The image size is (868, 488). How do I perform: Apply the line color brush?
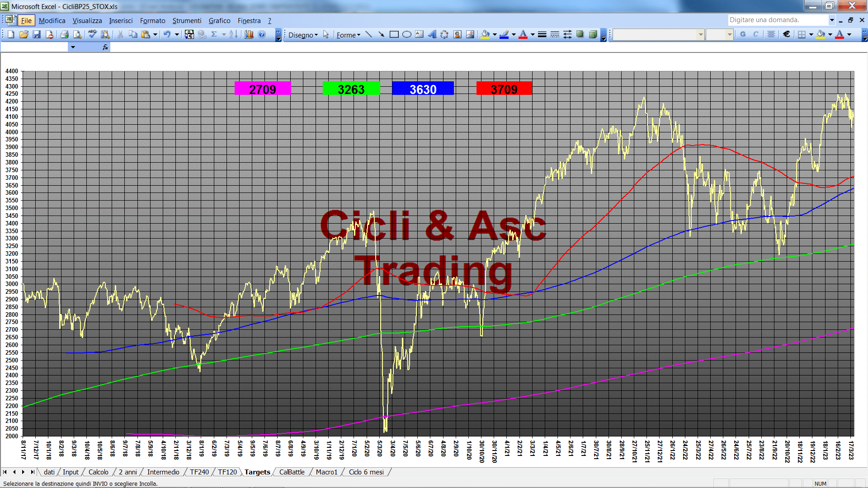click(505, 34)
